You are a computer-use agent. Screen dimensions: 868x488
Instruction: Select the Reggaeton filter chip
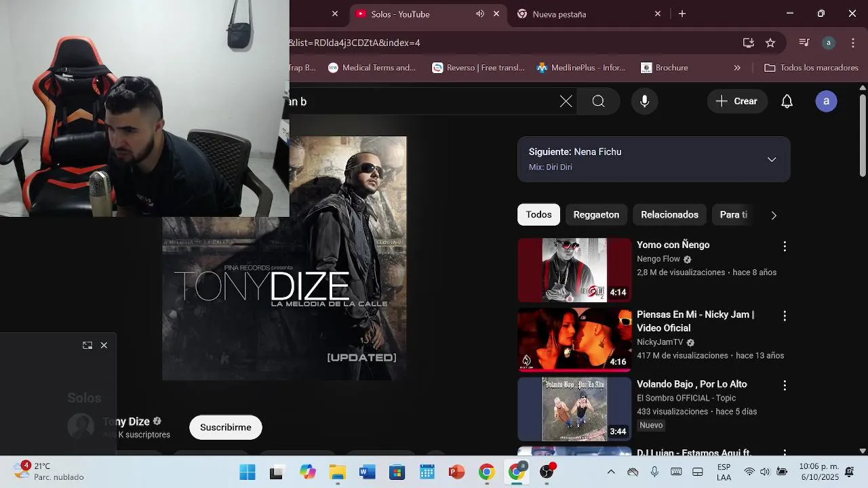596,215
